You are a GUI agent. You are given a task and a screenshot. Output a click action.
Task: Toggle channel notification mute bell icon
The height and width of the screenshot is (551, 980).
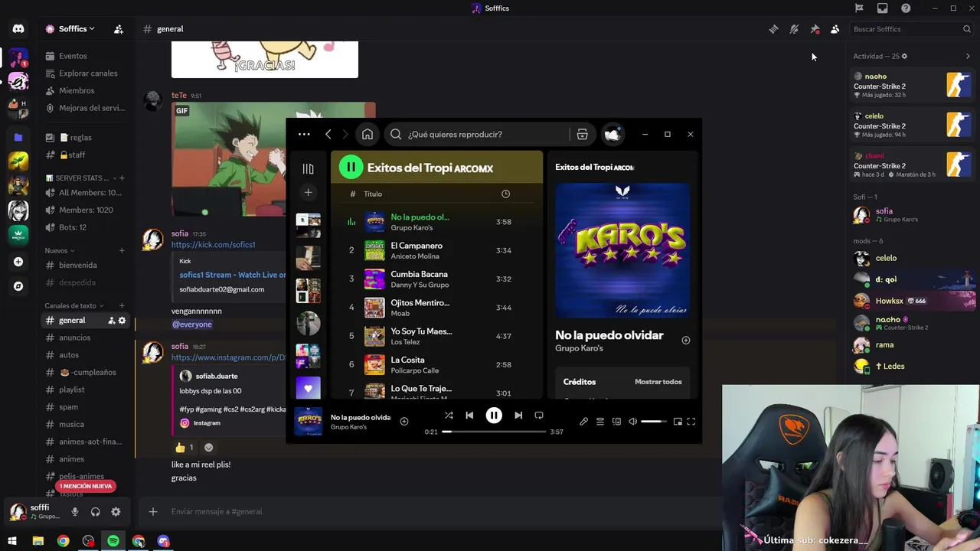794,29
